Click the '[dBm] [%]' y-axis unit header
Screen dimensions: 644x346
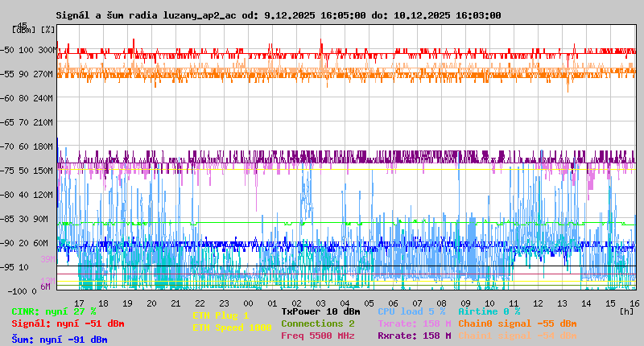tap(34, 30)
